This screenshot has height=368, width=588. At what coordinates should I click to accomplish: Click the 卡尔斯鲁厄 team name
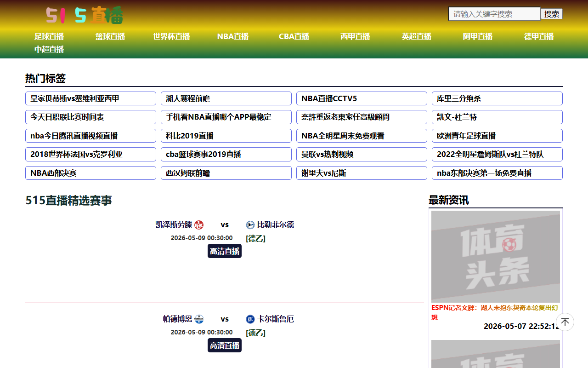click(276, 319)
